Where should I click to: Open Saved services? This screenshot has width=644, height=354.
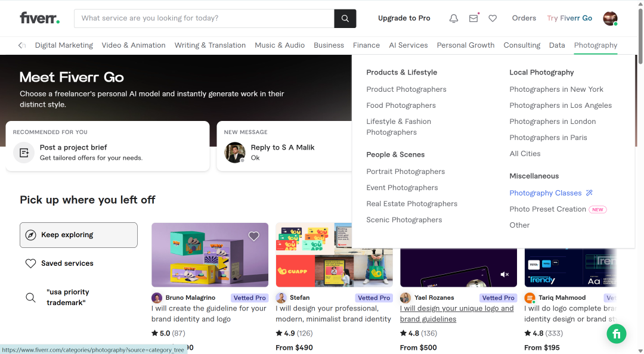(67, 263)
